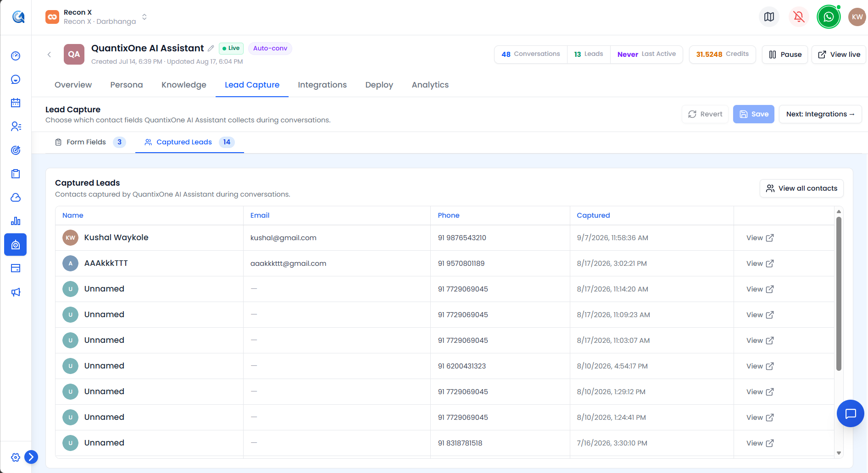This screenshot has width=868, height=473.
Task: Click the muted notification bell icon
Action: 799,17
